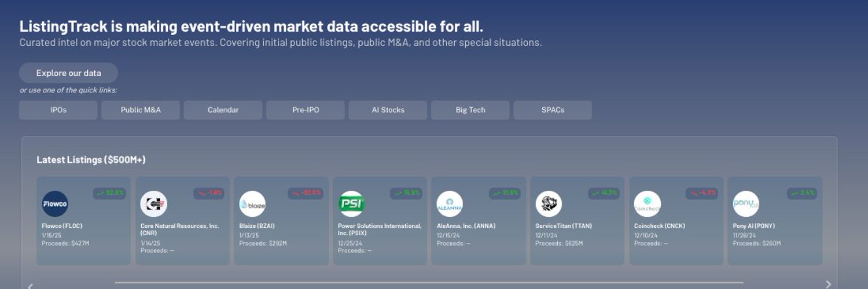The image size is (868, 289).
Task: Click the listings carousel horizontal scrollbar
Action: (429, 283)
